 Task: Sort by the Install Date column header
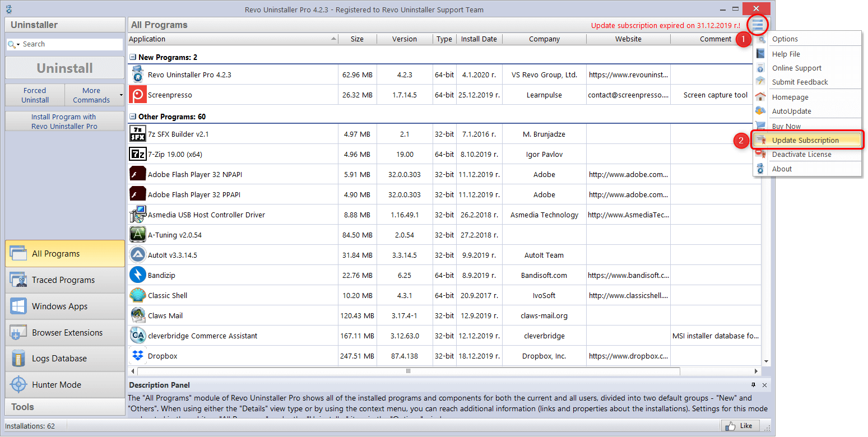[479, 39]
